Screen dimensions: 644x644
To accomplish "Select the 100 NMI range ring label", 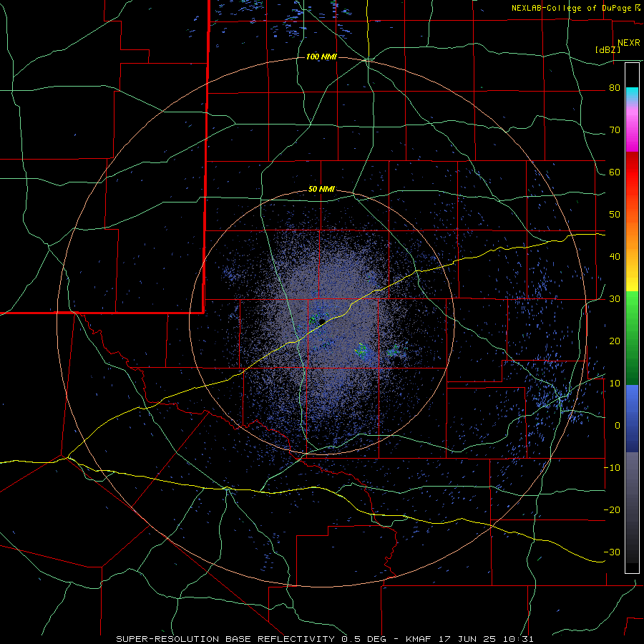I will tap(321, 57).
